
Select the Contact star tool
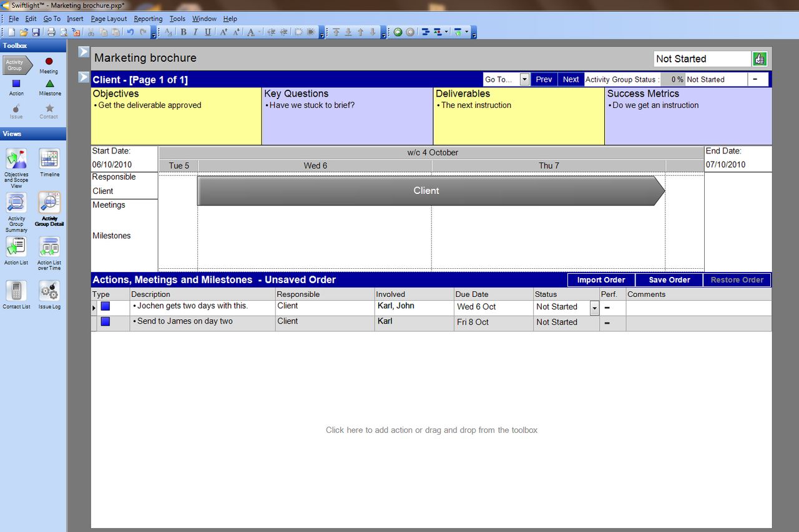49,111
